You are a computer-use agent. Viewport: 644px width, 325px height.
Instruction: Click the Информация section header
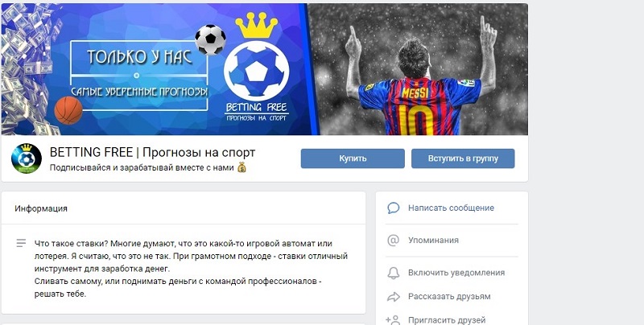click(41, 208)
